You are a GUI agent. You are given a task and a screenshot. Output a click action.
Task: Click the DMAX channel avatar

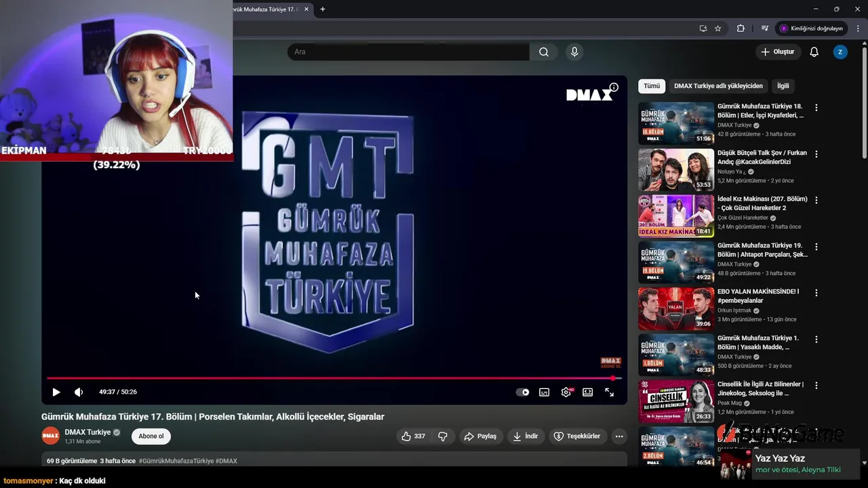(x=51, y=436)
